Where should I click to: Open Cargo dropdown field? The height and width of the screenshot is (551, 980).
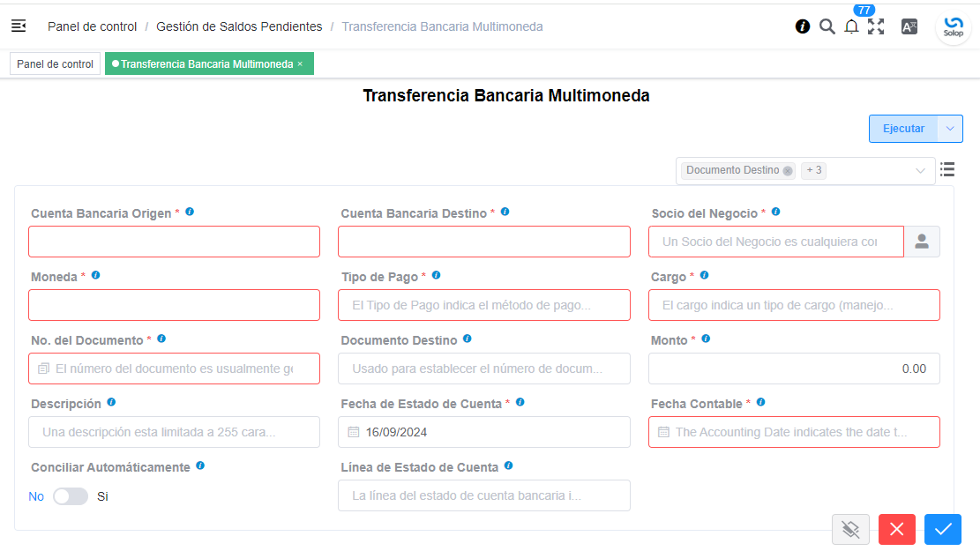(x=794, y=305)
